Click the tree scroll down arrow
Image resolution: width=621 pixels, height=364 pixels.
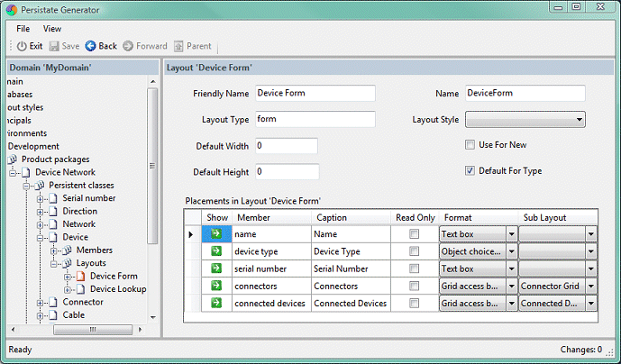pos(153,317)
